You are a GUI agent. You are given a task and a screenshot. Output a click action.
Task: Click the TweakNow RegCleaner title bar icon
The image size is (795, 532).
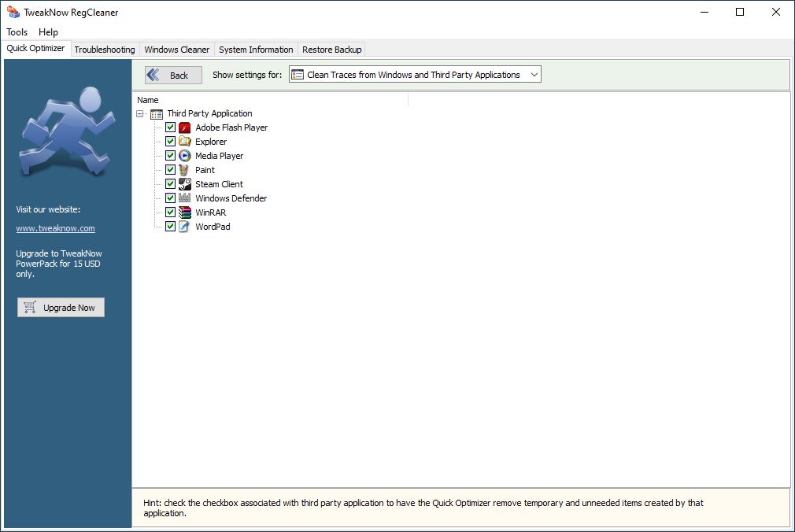[x=13, y=12]
